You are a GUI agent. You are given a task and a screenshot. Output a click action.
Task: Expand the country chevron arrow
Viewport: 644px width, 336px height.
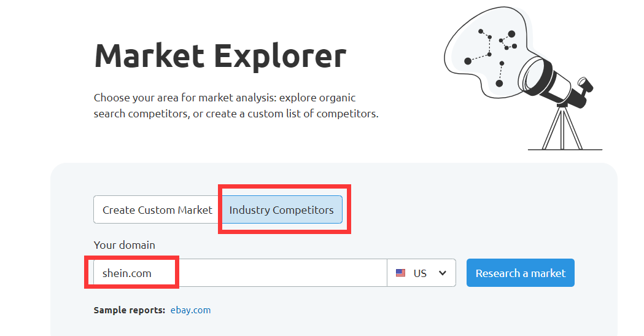click(x=443, y=273)
